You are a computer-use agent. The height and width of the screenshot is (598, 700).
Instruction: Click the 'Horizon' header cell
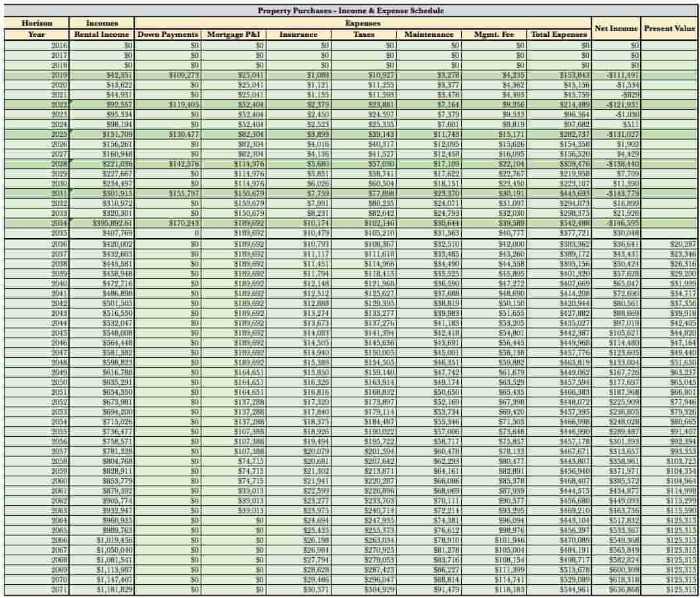pos(37,23)
